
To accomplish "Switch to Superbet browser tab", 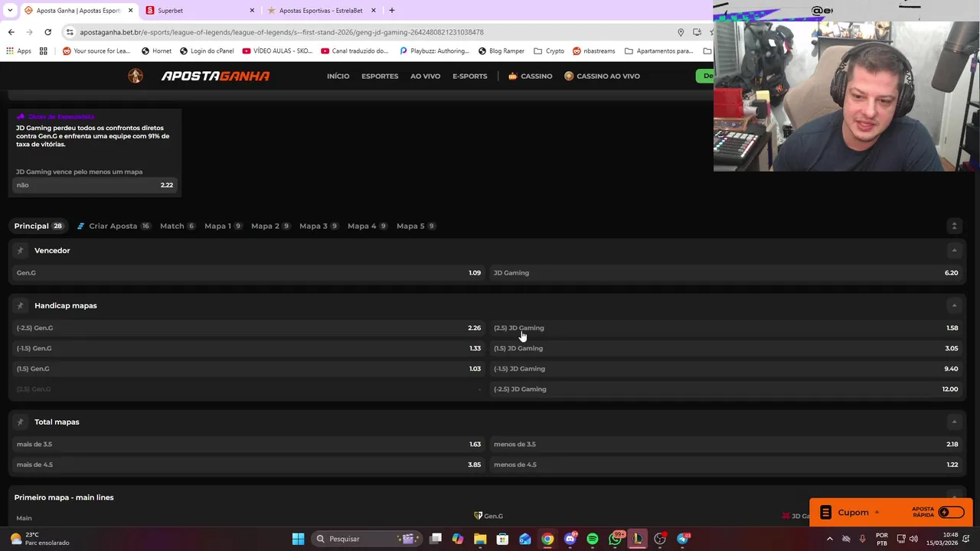I will coord(199,11).
